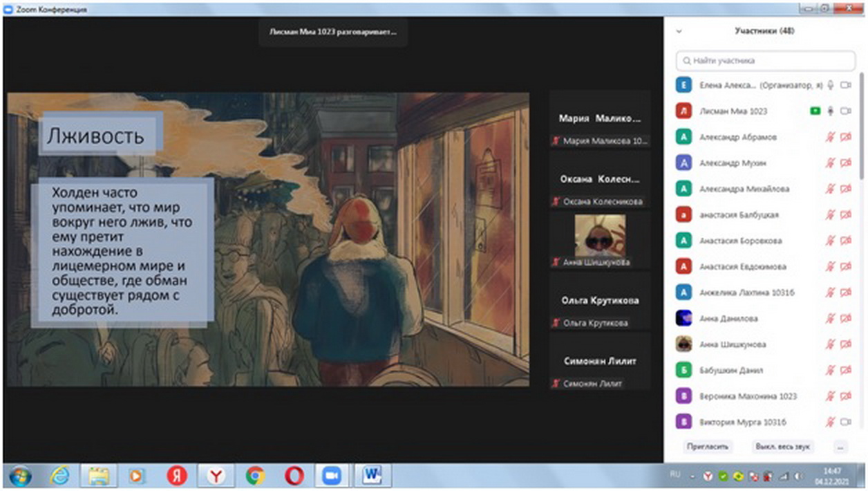Click the photo avatar of Анна Шишкунова in list
This screenshot has height=491, width=868.
(683, 344)
